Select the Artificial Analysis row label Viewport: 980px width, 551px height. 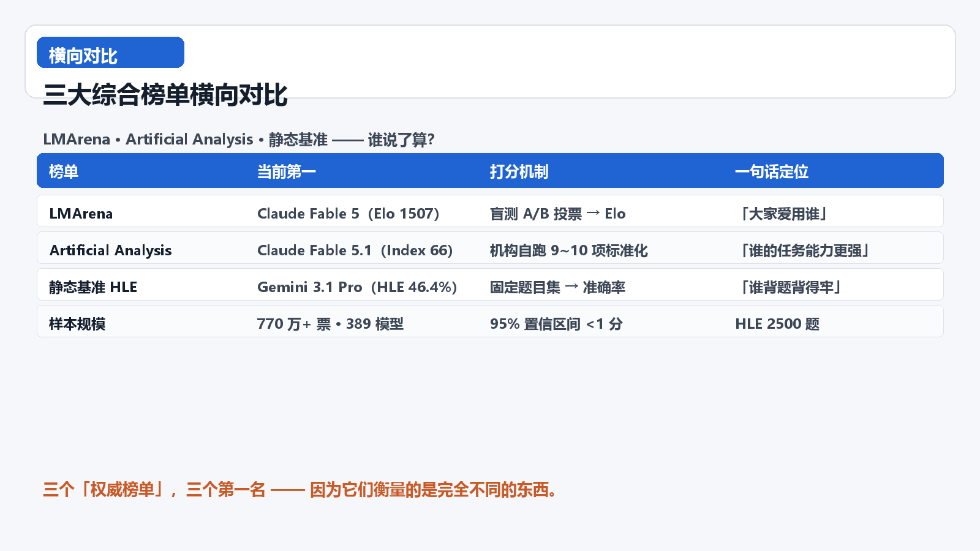tap(111, 250)
